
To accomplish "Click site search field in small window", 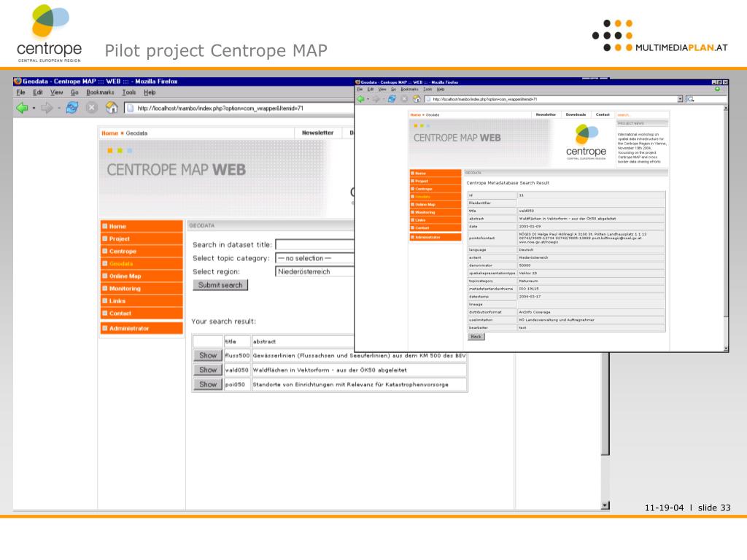I will click(642, 114).
